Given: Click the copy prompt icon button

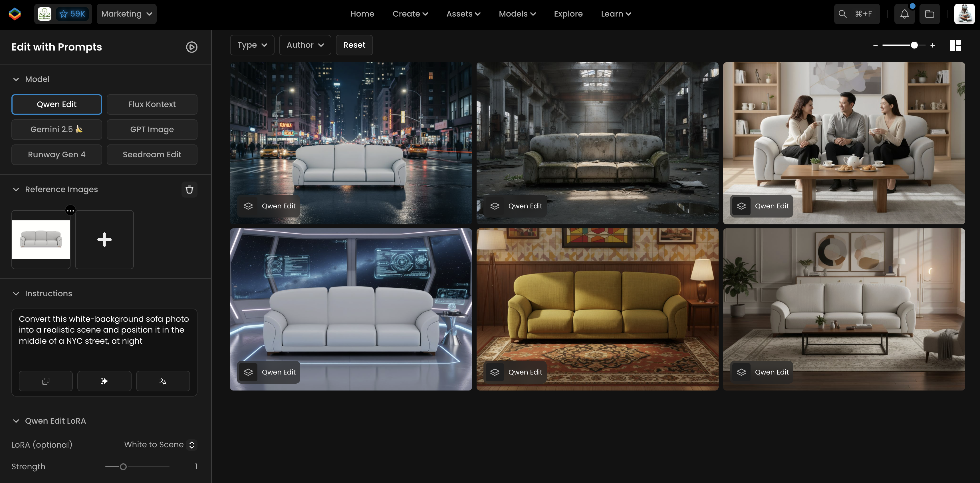Looking at the screenshot, I should [46, 381].
